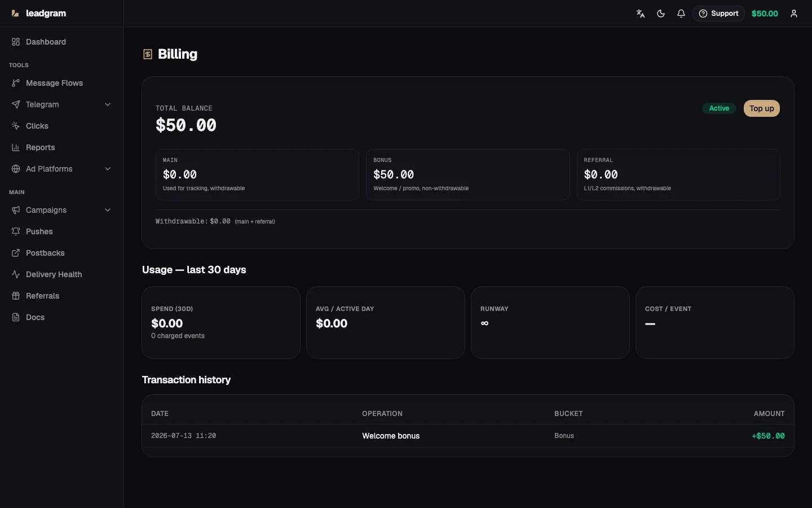Viewport: 812px width, 508px height.
Task: Click the Top up button
Action: coord(762,108)
